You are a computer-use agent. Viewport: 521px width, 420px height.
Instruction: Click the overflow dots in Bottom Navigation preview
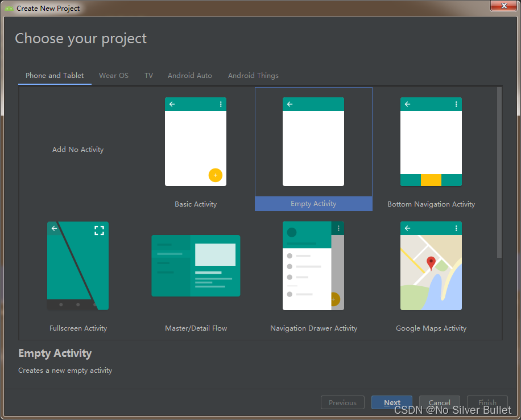(456, 104)
